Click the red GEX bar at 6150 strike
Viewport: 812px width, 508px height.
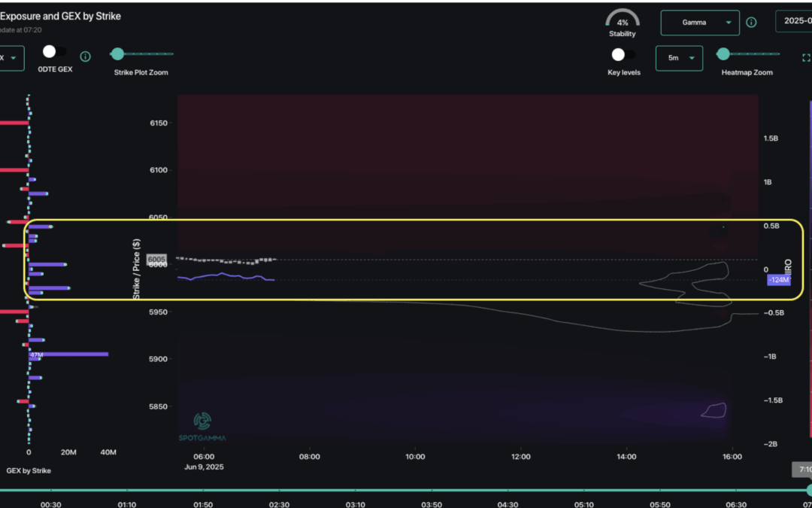pyautogui.click(x=14, y=123)
